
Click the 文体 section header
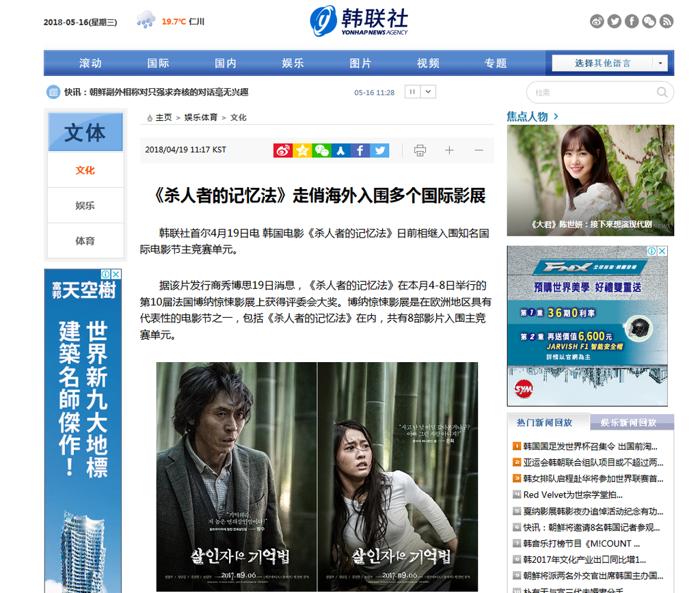click(85, 132)
